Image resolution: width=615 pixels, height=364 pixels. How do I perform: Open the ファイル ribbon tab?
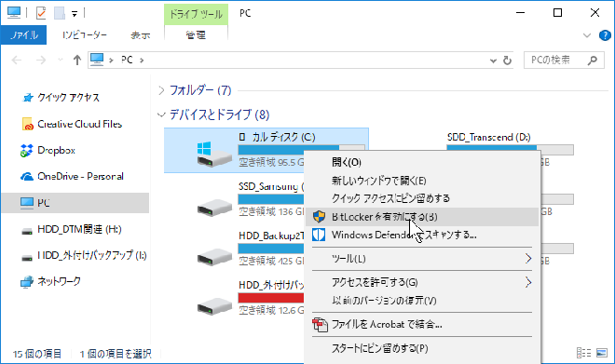(x=23, y=35)
